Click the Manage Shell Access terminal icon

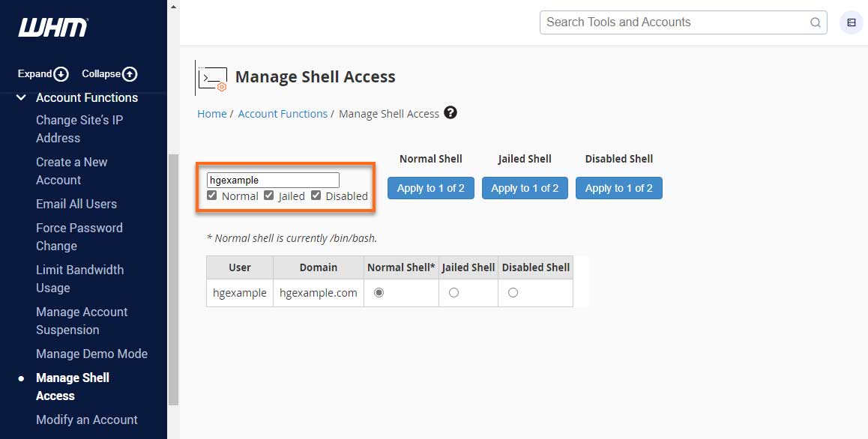(x=212, y=78)
